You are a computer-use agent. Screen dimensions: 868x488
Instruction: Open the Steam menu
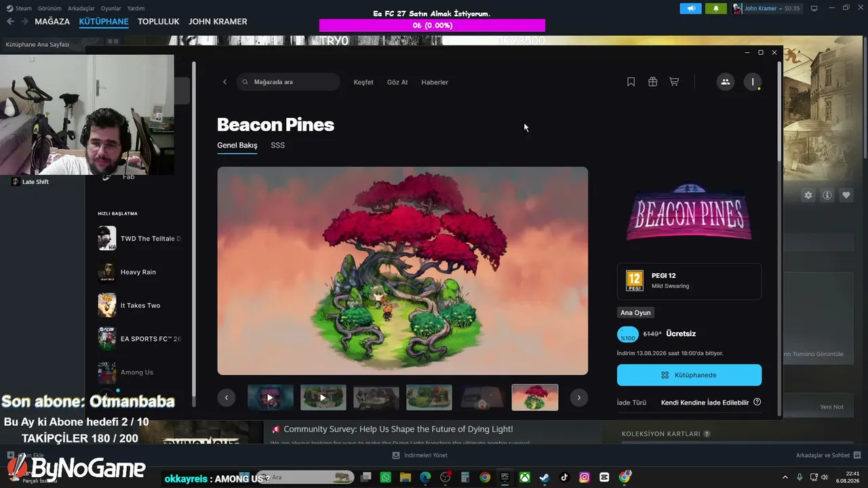(x=19, y=9)
